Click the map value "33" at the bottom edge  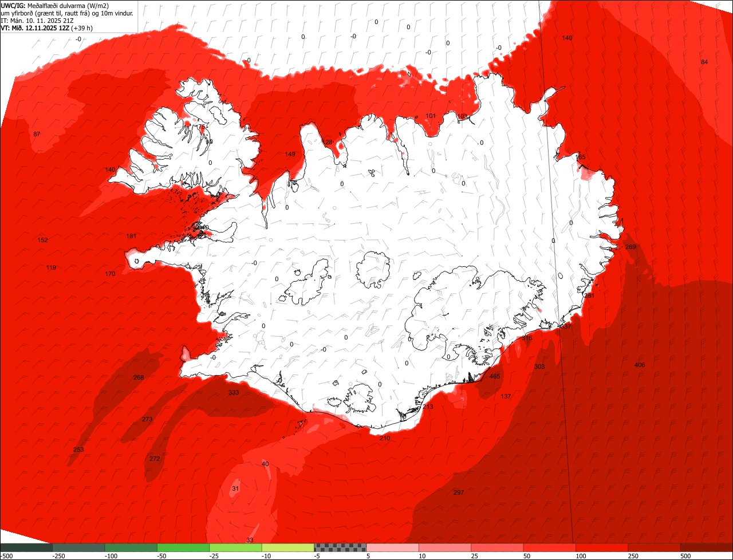point(250,540)
